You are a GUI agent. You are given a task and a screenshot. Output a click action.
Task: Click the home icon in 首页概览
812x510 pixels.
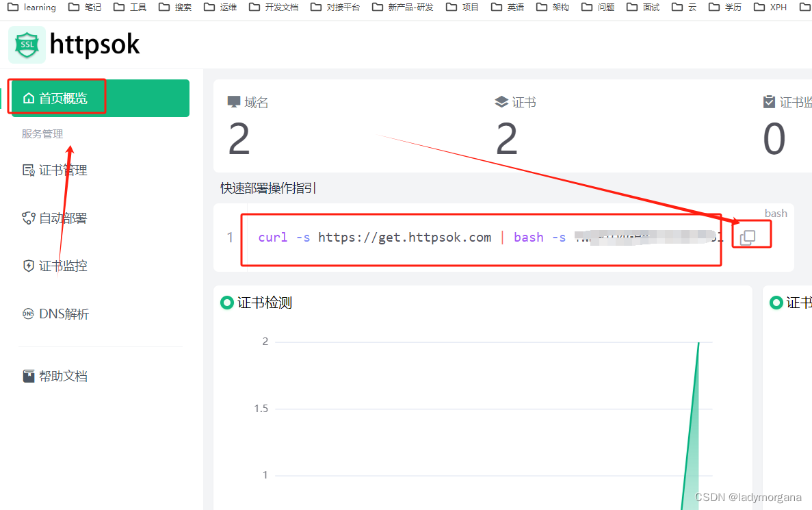click(x=29, y=98)
